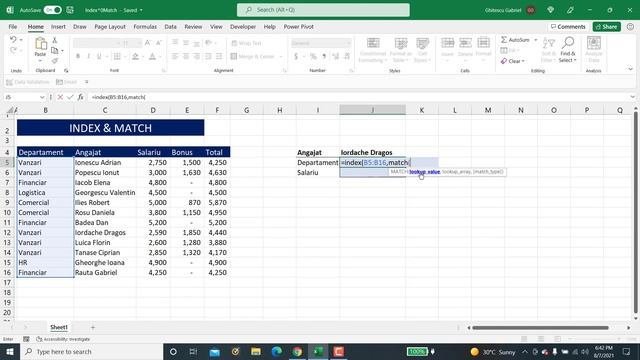This screenshot has width=640, height=360.
Task: Open Format as Table gallery
Action: [x=400, y=50]
